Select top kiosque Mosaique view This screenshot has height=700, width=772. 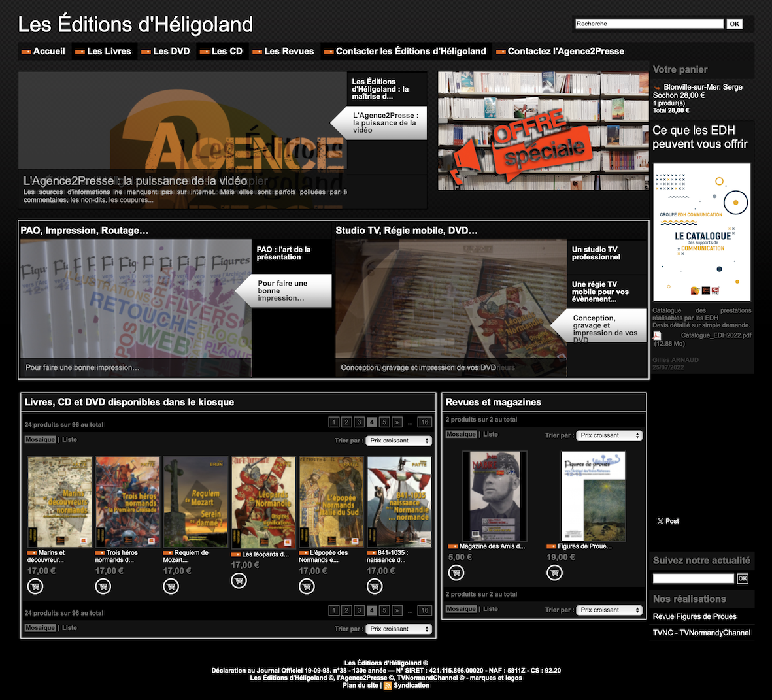[x=40, y=440]
